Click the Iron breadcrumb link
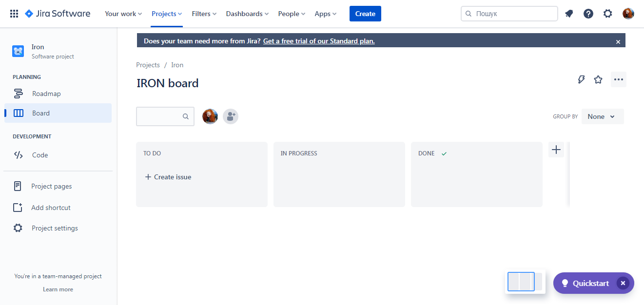 [177, 65]
